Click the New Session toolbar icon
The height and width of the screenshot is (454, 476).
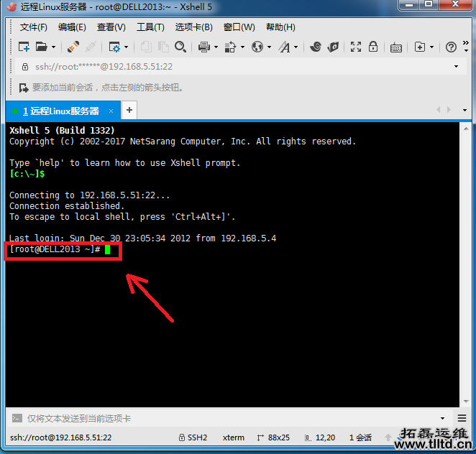pos(24,47)
